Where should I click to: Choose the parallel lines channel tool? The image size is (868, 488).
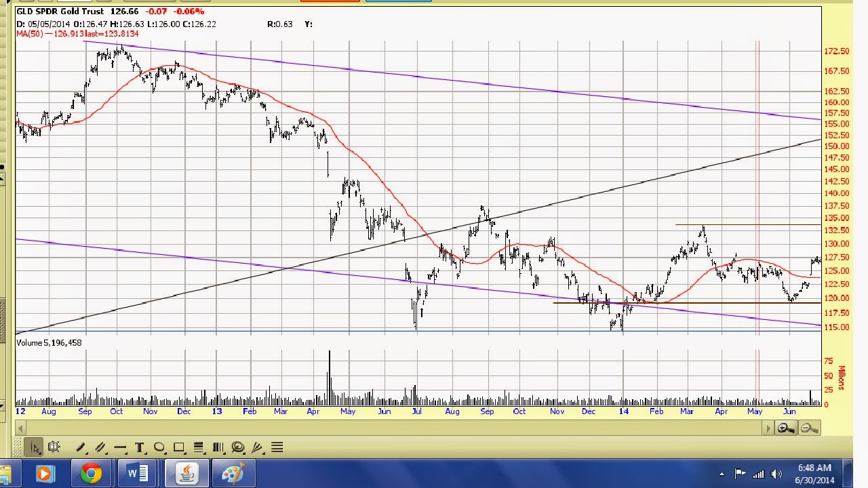coord(100,447)
